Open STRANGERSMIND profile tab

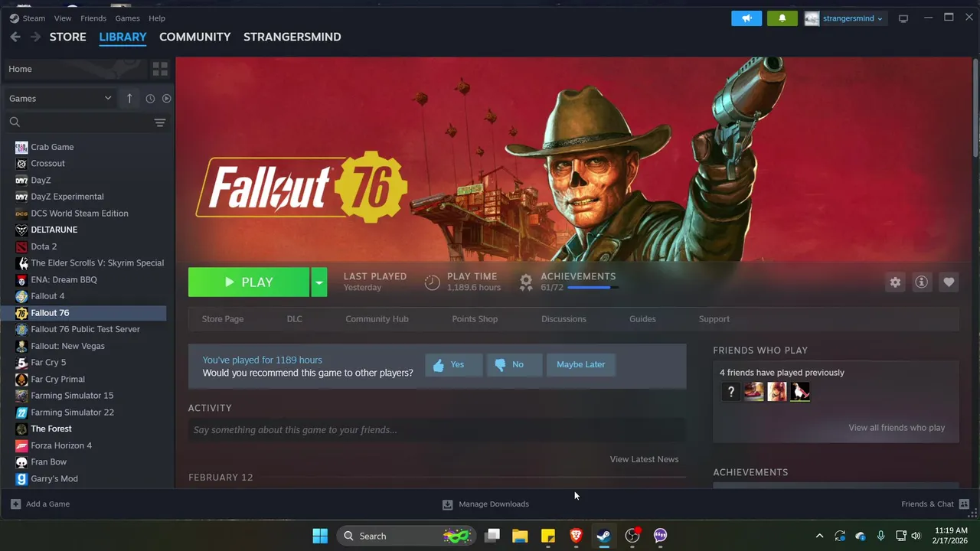tap(292, 37)
